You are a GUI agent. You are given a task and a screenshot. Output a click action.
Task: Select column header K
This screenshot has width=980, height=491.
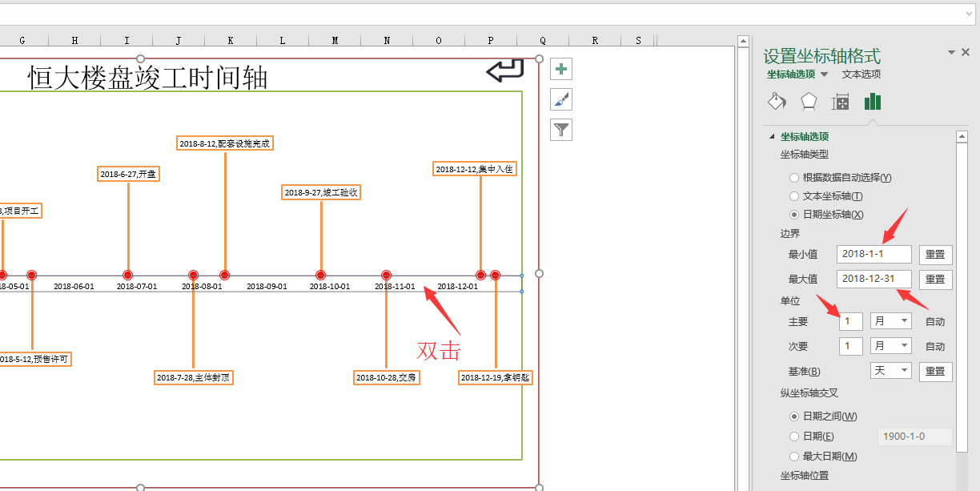(x=231, y=40)
